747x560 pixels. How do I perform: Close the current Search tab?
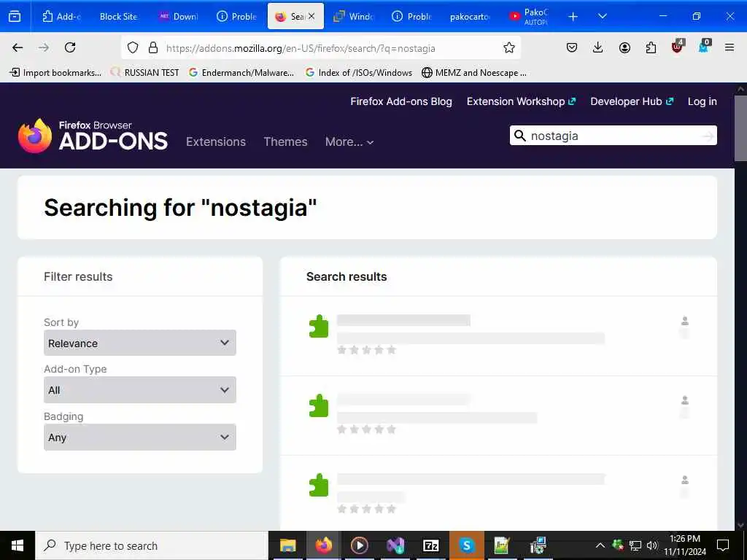coord(311,16)
